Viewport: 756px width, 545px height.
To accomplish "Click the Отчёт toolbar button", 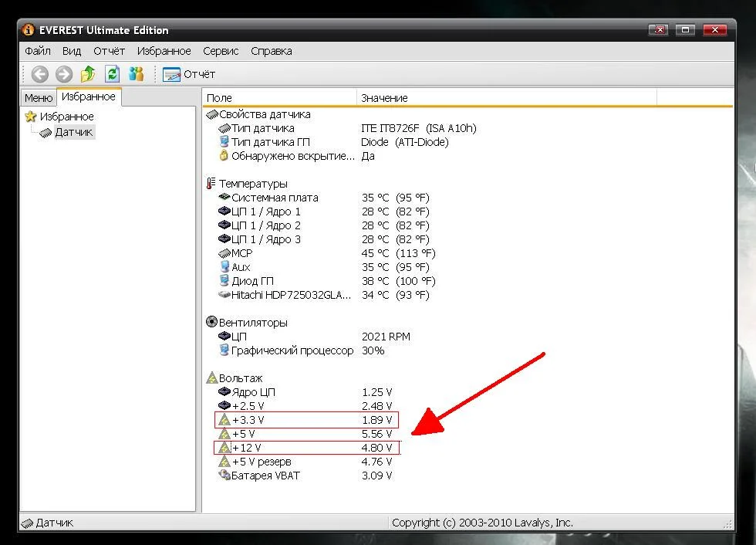I will (x=189, y=74).
